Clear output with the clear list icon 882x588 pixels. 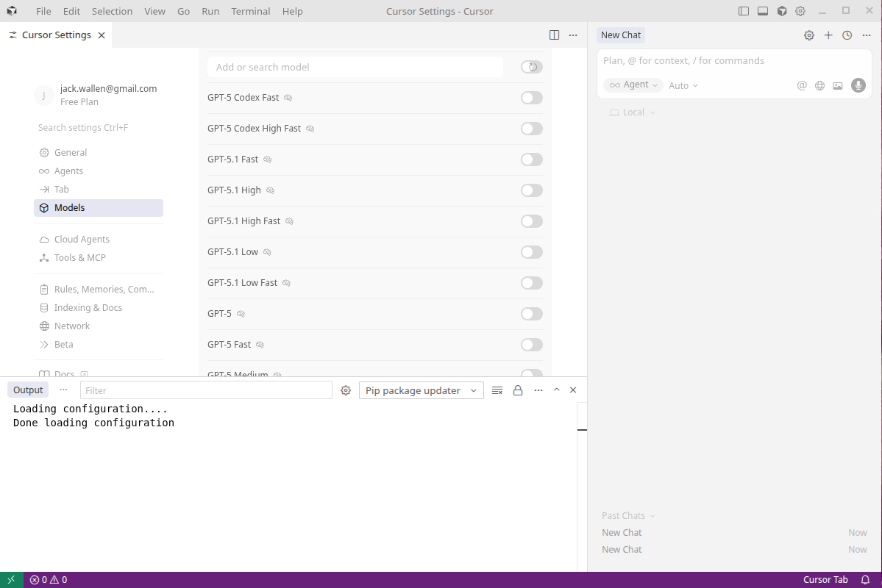[x=497, y=390]
